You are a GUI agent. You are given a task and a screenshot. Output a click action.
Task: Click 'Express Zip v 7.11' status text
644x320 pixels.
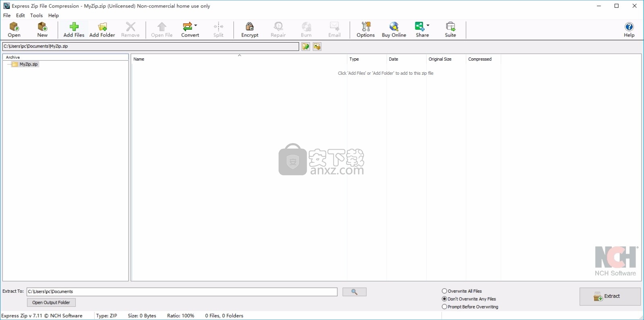pyautogui.click(x=42, y=316)
